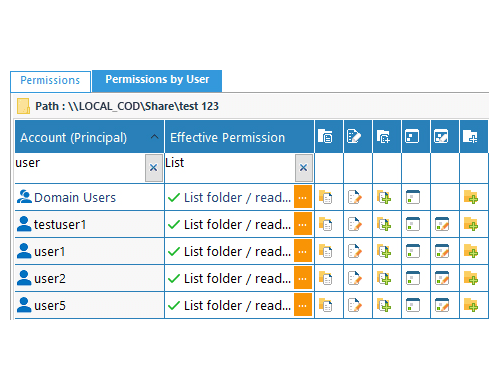Clear the 'user' account filter

coord(154,168)
